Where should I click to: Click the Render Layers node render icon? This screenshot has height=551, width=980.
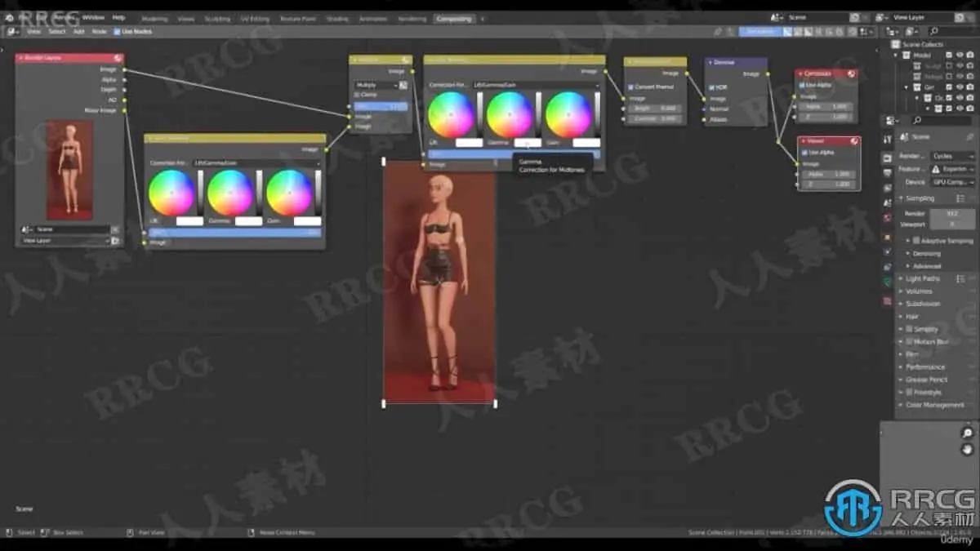pos(118,58)
